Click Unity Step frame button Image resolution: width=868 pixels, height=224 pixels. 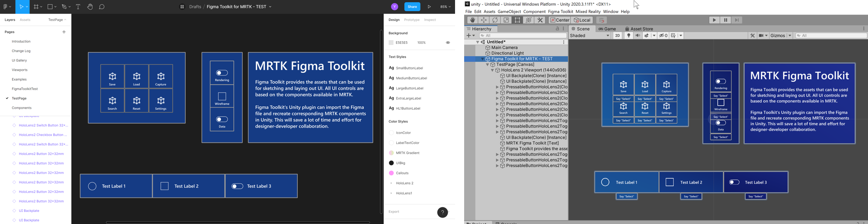click(x=737, y=20)
